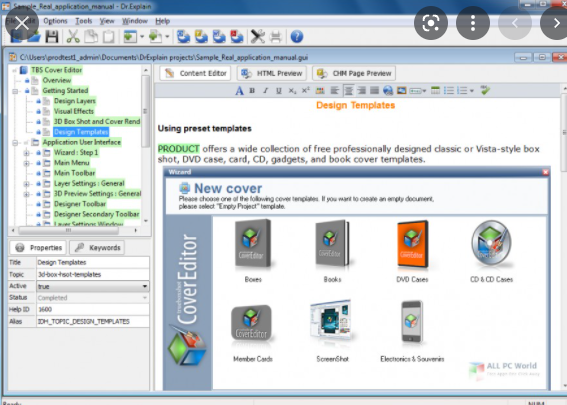Image resolution: width=567 pixels, height=405 pixels.
Task: Apply Bold formatting in editor toolbar
Action: 252,90
